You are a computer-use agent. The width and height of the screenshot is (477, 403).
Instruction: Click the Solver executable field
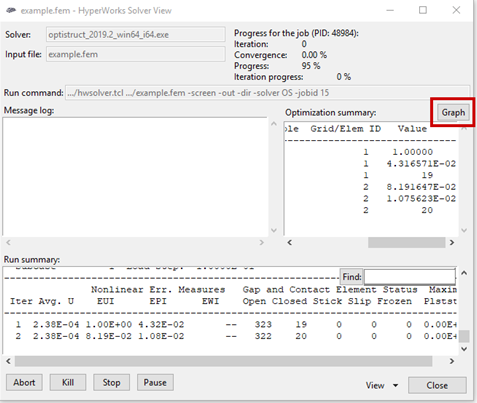pos(136,34)
